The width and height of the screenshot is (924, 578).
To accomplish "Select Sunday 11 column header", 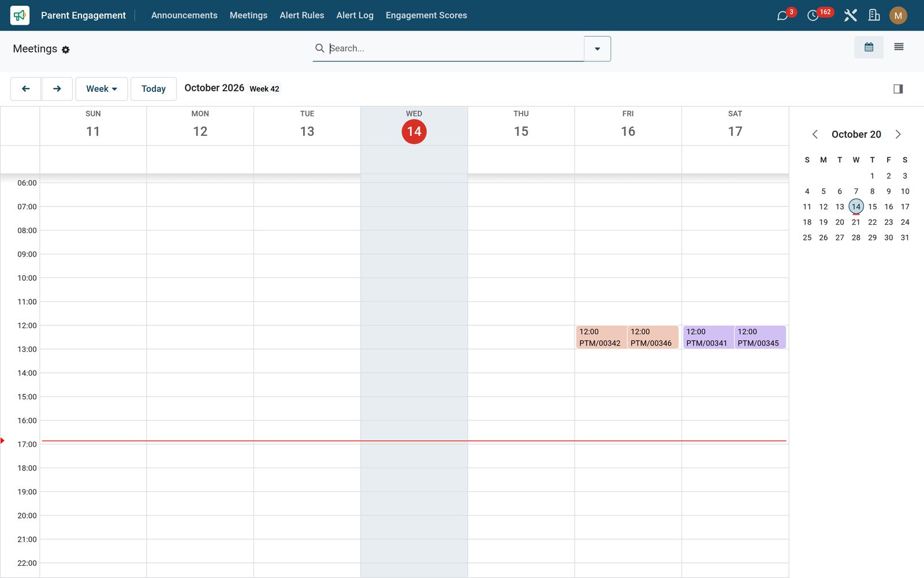I will tap(93, 125).
